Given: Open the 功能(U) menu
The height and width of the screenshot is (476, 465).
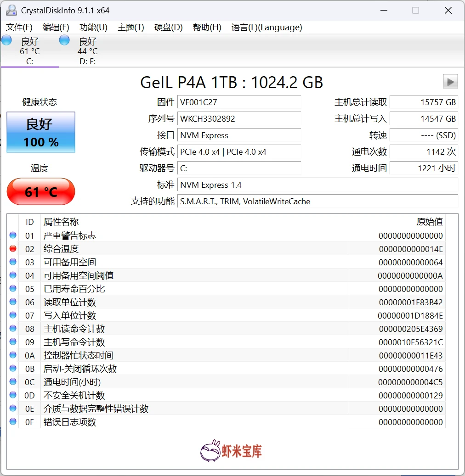Looking at the screenshot, I should click(x=93, y=28).
